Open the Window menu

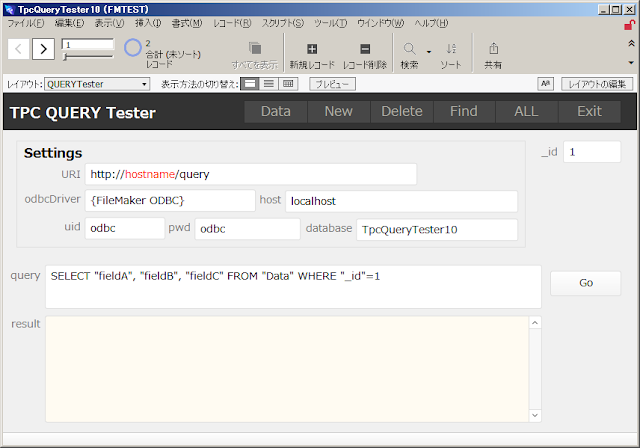(380, 23)
